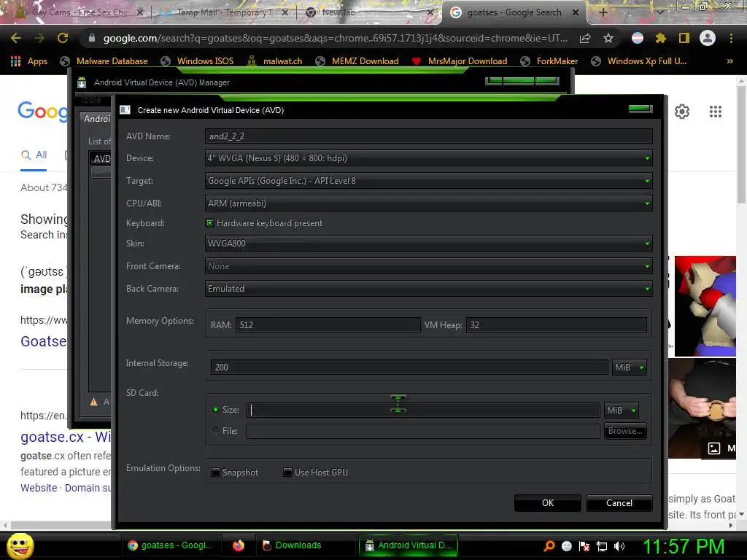Open the tab search chevron in Chrome
Viewport: 747px width, 560px height.
tap(660, 12)
